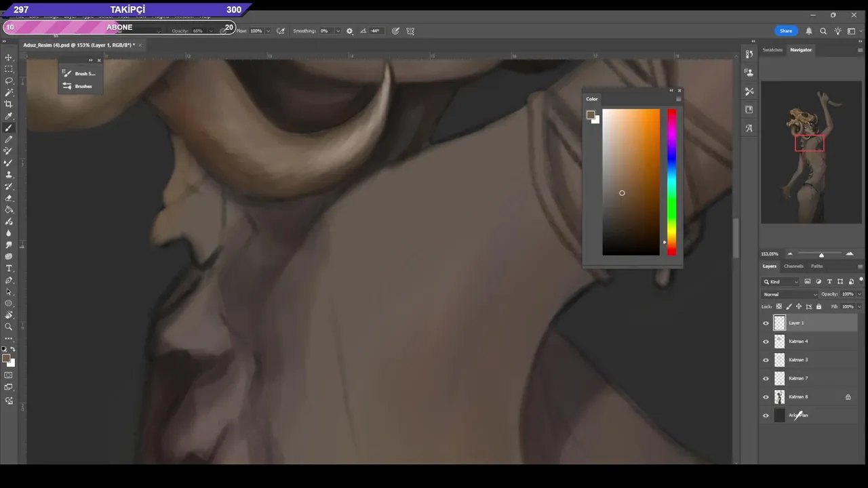Click the hue slider in Color panel
Image resolution: width=868 pixels, height=488 pixels.
coord(671,182)
